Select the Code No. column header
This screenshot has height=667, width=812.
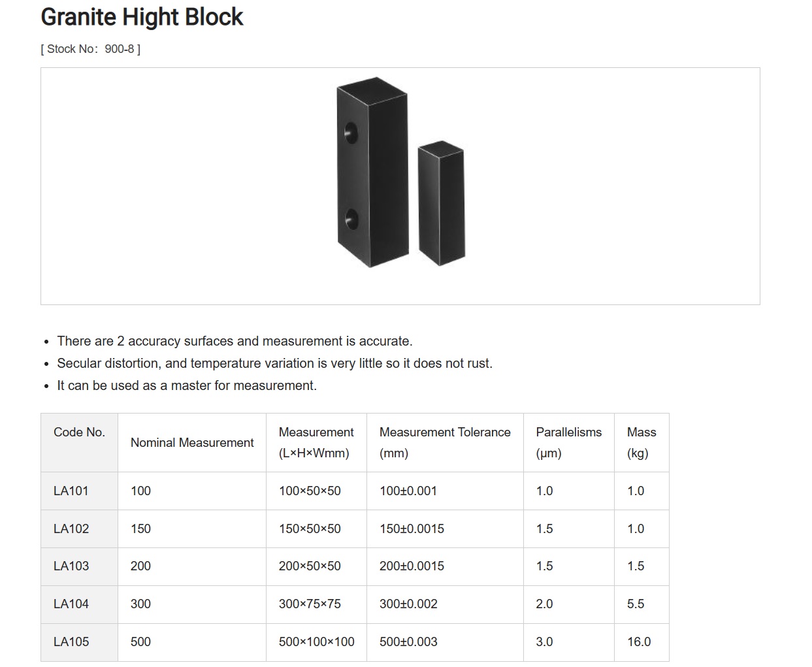[79, 442]
